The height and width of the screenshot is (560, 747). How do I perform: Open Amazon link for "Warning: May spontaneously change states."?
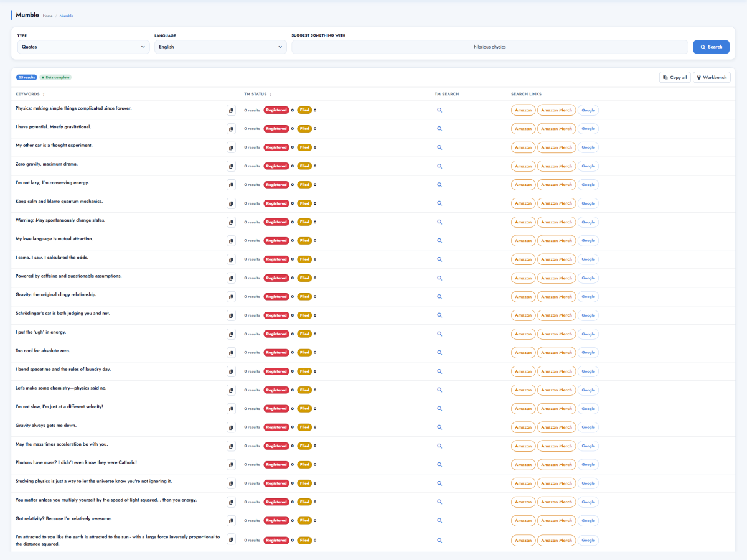coord(524,222)
